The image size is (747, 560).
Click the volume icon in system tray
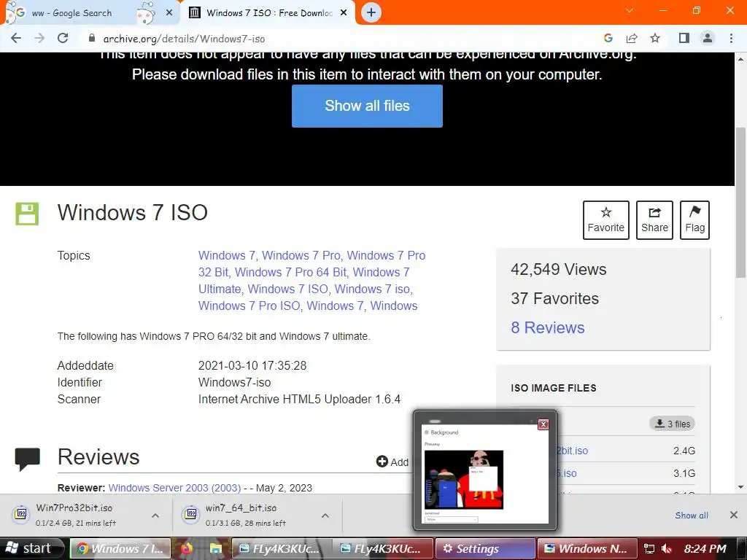pyautogui.click(x=667, y=548)
